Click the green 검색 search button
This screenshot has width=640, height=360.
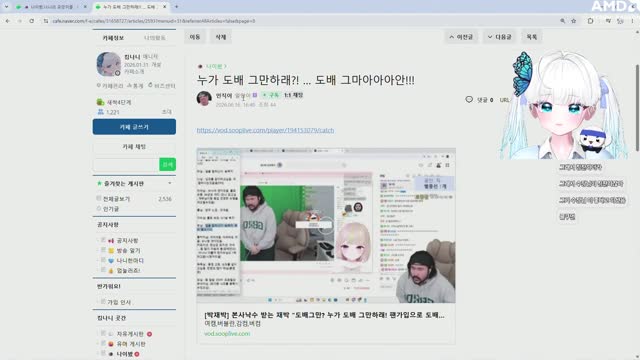point(167,164)
